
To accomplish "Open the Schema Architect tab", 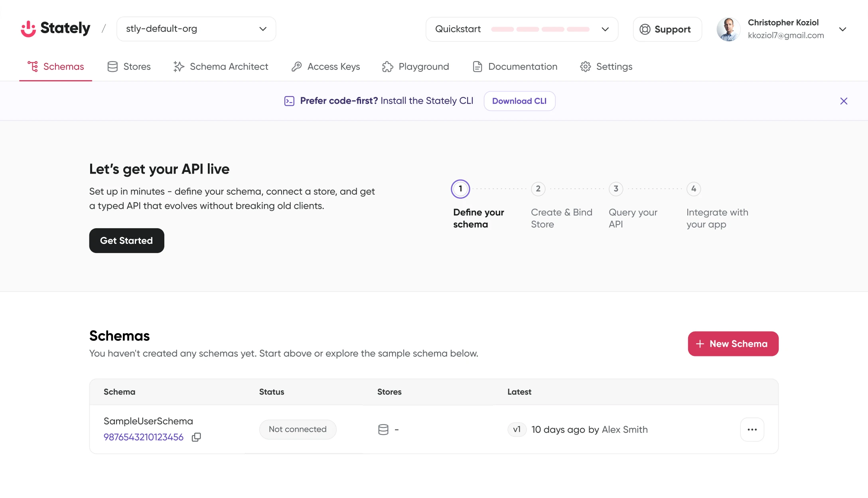I will coord(221,67).
